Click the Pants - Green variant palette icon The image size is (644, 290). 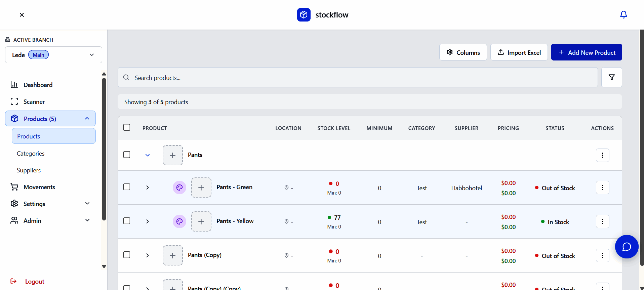tap(179, 188)
